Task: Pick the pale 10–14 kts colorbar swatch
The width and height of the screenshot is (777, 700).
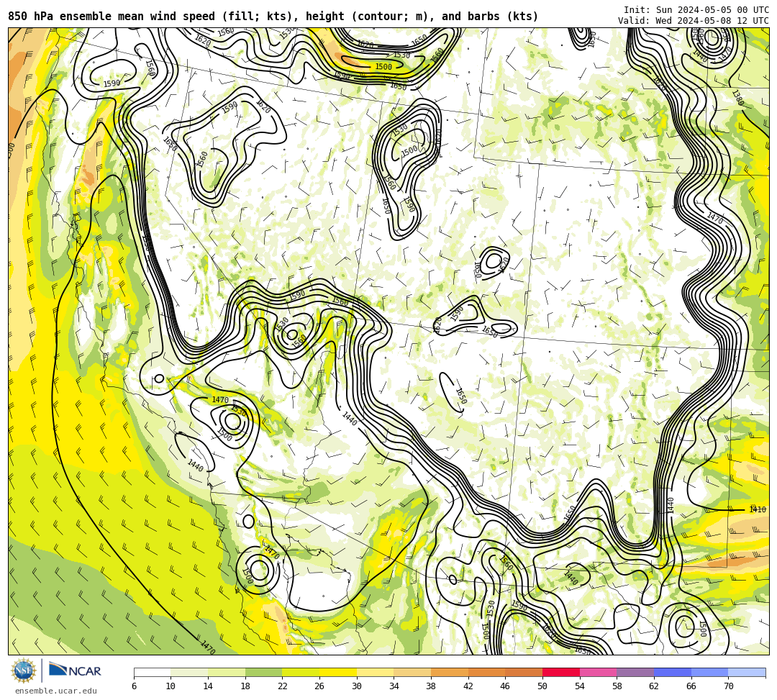Action: pyautogui.click(x=189, y=672)
